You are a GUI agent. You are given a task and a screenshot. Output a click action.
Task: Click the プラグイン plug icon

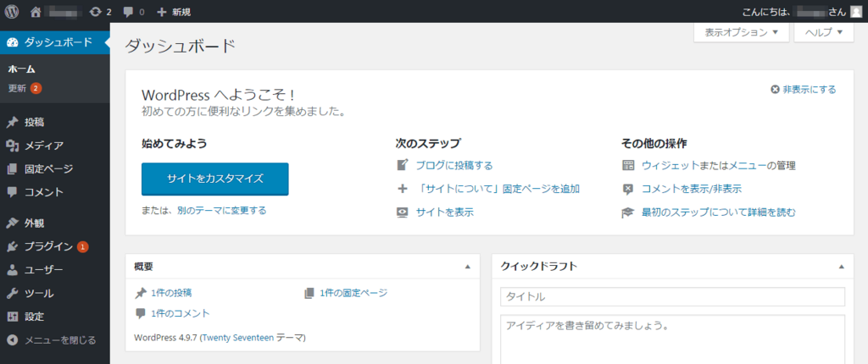13,246
